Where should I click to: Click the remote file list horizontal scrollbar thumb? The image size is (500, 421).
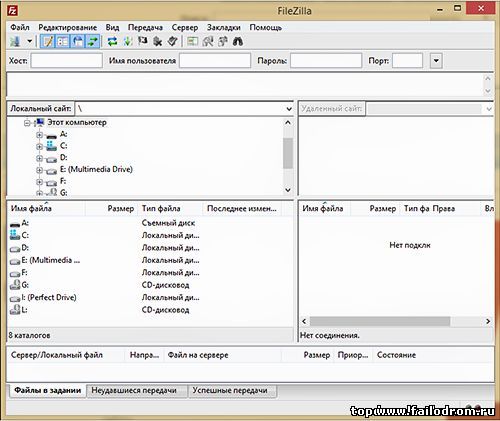tap(380, 321)
